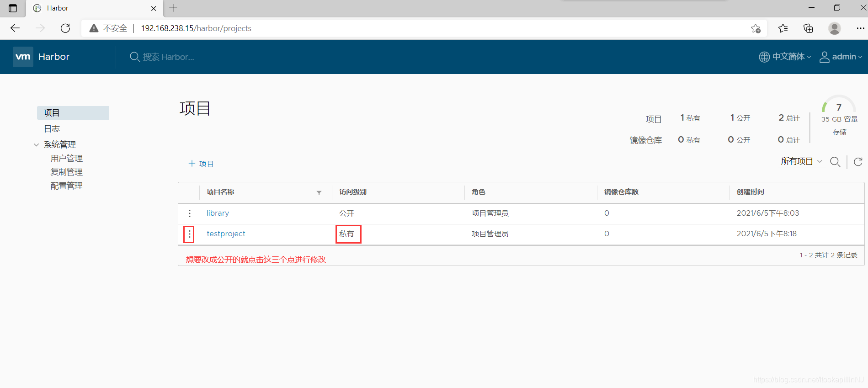Click the 系统管理 sidebar label
868x388 pixels.
tap(60, 145)
